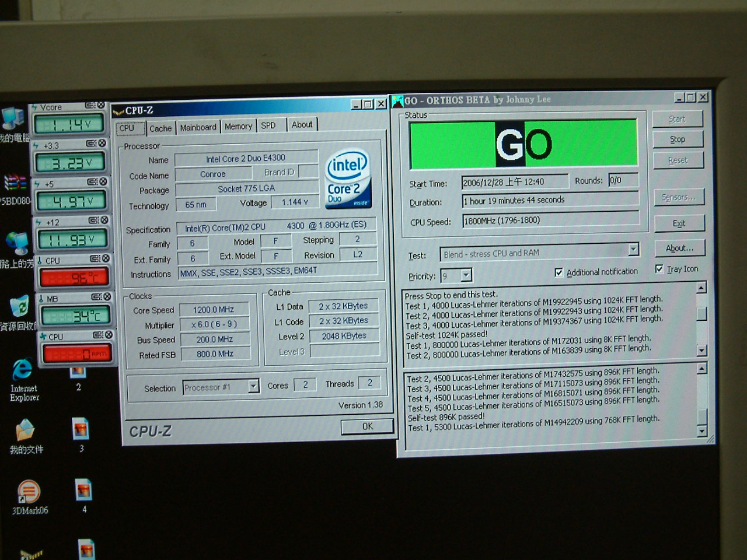The image size is (747, 560).
Task: Stop the ORTHOS stress test
Action: 678,139
